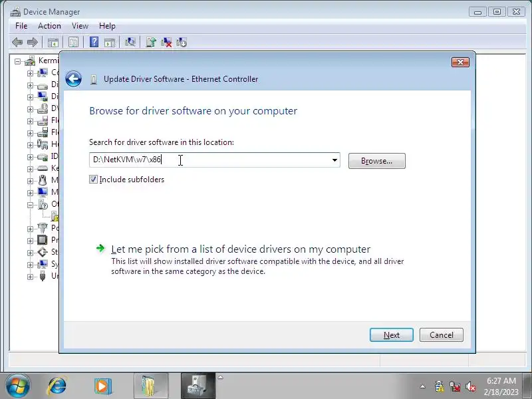Screen dimensions: 532x399
Task: Collapse the Other devices node
Action: click(30, 205)
